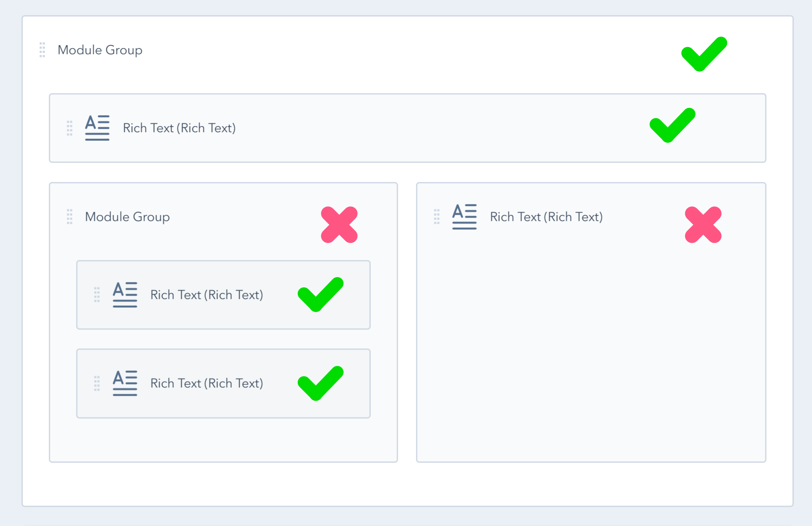This screenshot has height=526, width=812.
Task: Click the right-side 'Rich Text (Rich Text)' label
Action: pyautogui.click(x=546, y=217)
